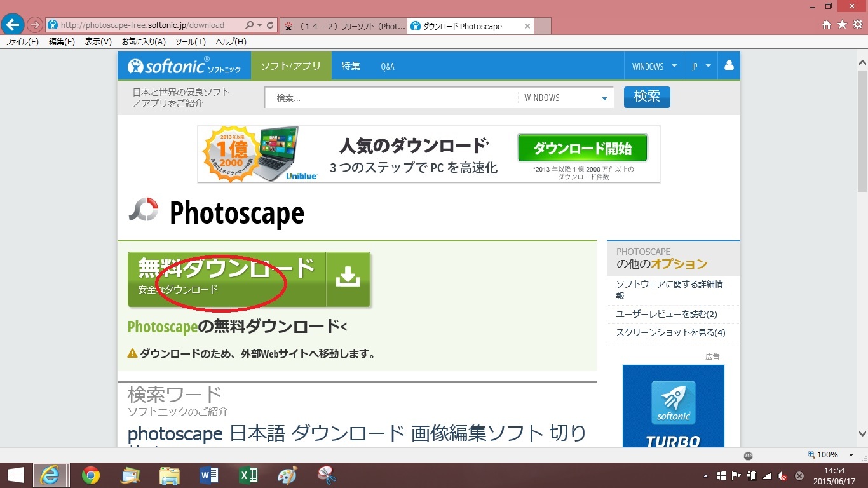Open the ツール(T) menu

tap(191, 42)
